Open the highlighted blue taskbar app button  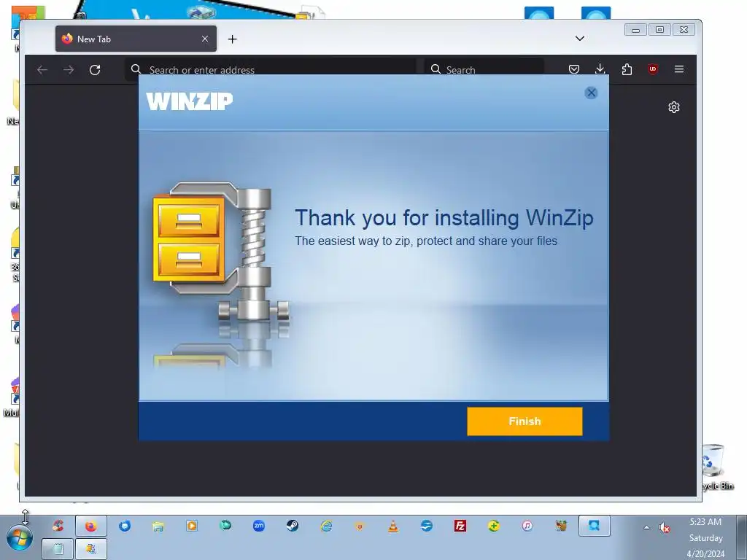[594, 526]
